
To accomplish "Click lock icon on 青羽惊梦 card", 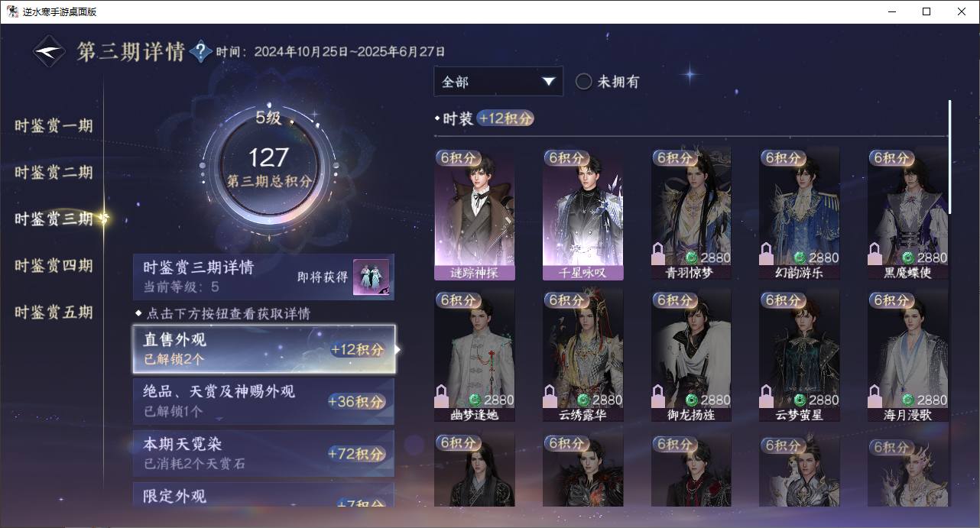I will click(657, 254).
